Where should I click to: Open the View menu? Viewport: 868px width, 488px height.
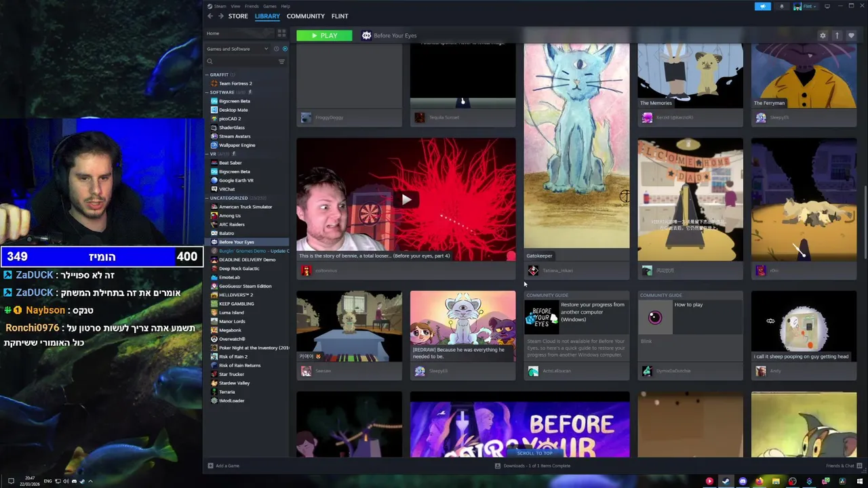235,6
